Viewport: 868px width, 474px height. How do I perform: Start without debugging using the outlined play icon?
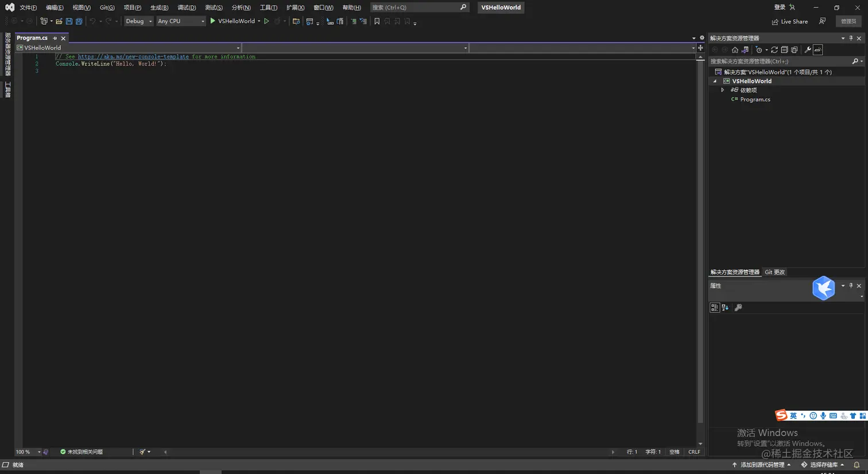[x=266, y=21]
